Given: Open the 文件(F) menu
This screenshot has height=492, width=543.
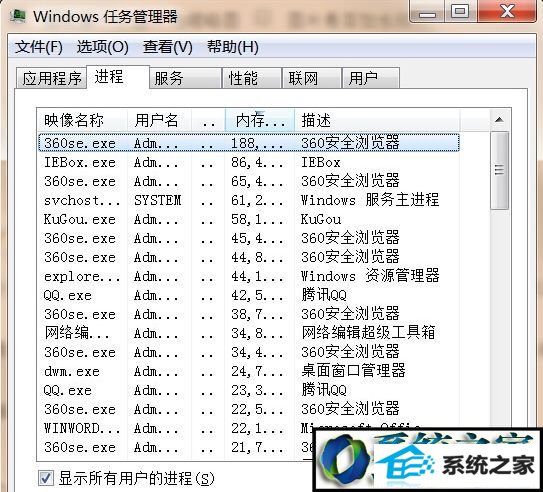Looking at the screenshot, I should [39, 47].
